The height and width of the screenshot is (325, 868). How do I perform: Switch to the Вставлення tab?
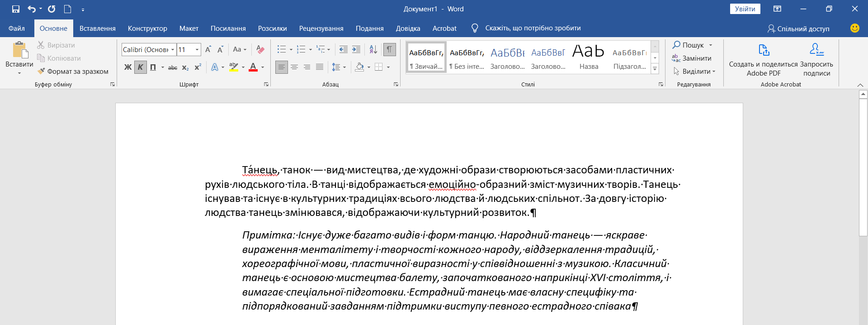(x=98, y=29)
